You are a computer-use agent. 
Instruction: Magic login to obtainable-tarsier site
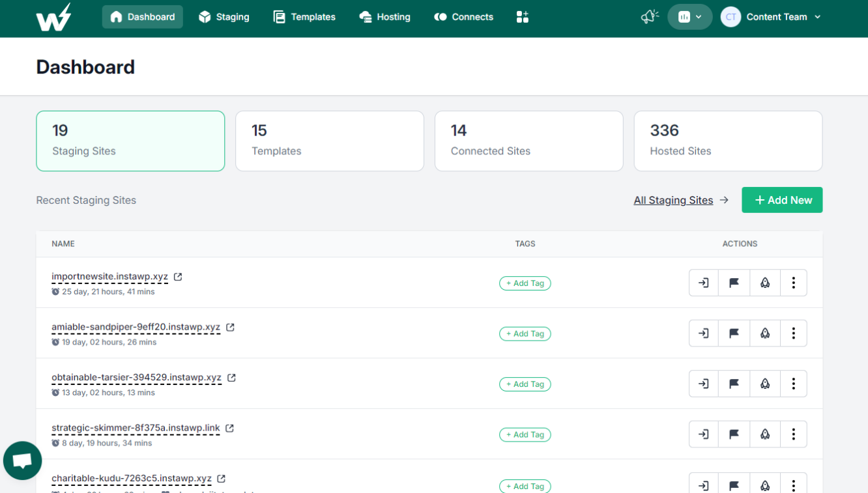(704, 384)
